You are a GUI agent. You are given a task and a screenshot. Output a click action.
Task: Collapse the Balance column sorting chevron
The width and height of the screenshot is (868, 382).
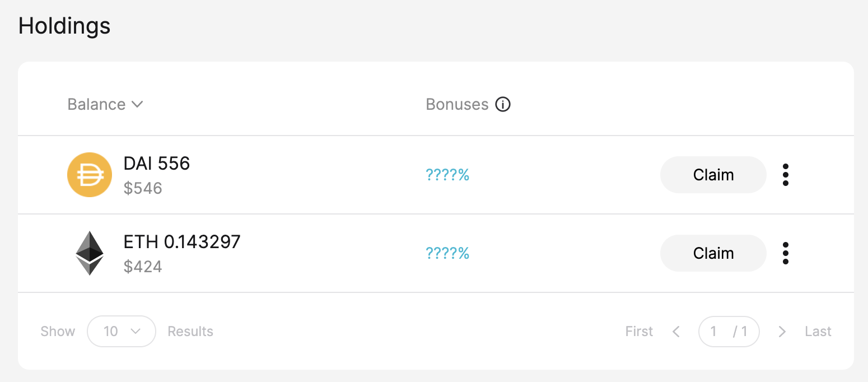137,104
